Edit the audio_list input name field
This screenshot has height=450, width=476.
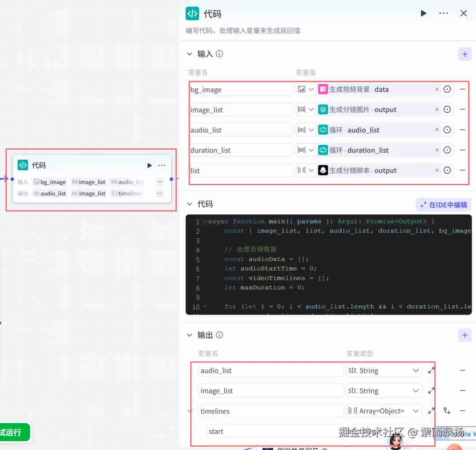(x=241, y=130)
